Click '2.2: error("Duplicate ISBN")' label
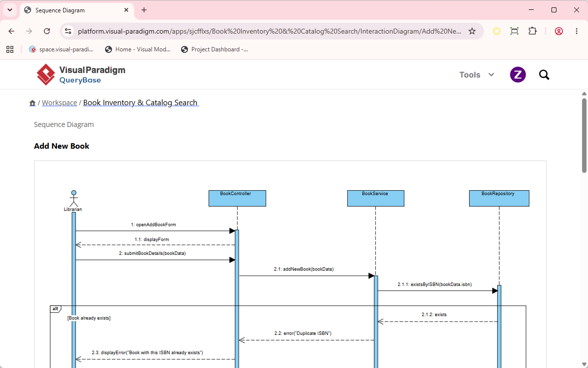This screenshot has width=588, height=368. pyautogui.click(x=303, y=333)
